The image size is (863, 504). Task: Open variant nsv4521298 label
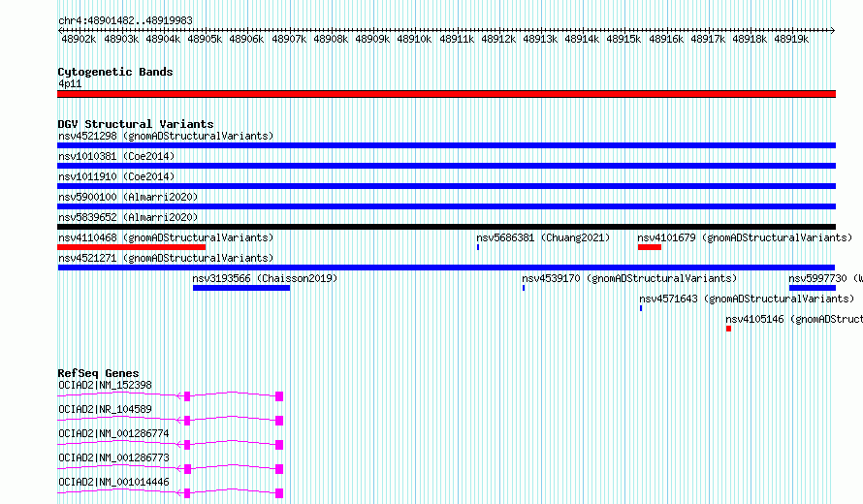(x=166, y=136)
